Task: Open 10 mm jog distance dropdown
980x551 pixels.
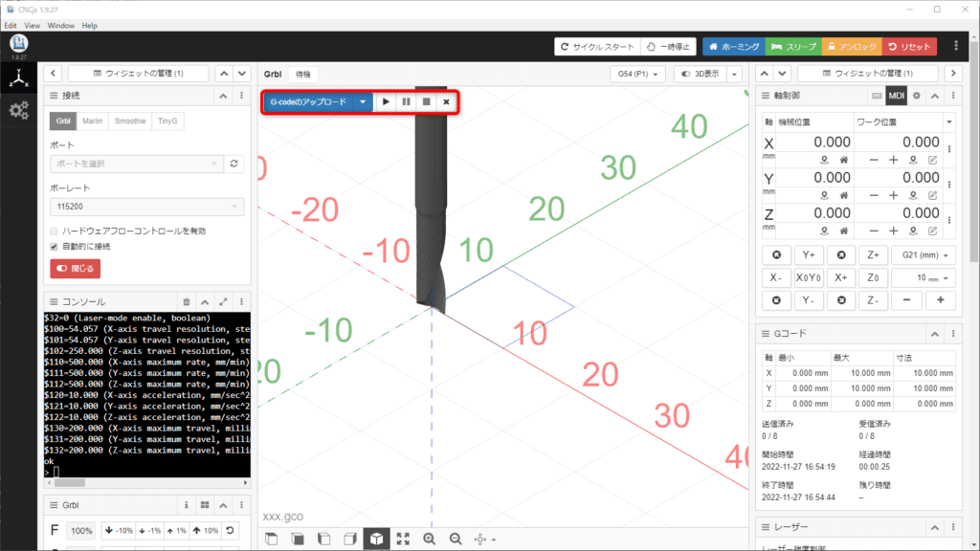Action: coord(924,278)
